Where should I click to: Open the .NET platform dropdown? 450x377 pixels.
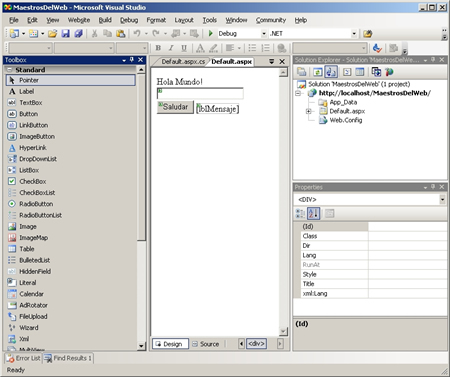click(354, 34)
